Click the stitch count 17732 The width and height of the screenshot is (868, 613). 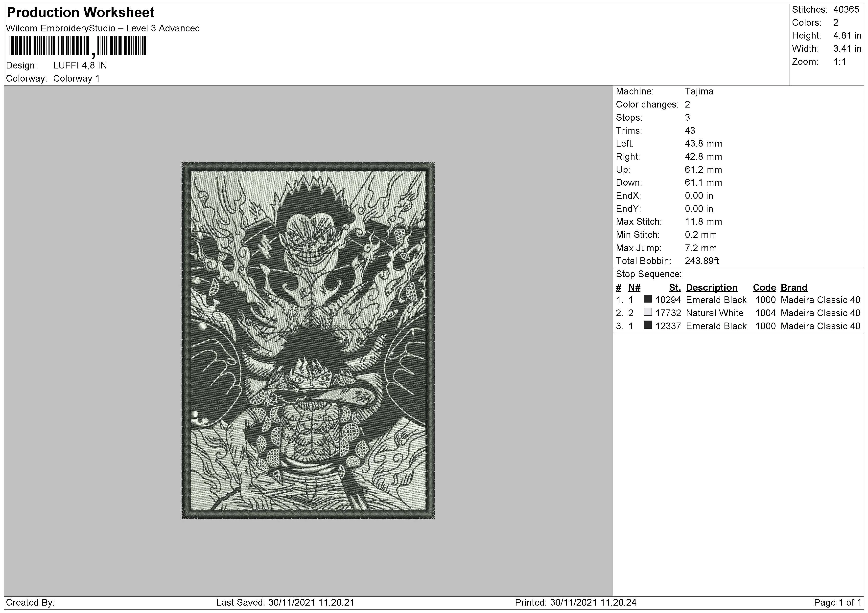(x=668, y=313)
